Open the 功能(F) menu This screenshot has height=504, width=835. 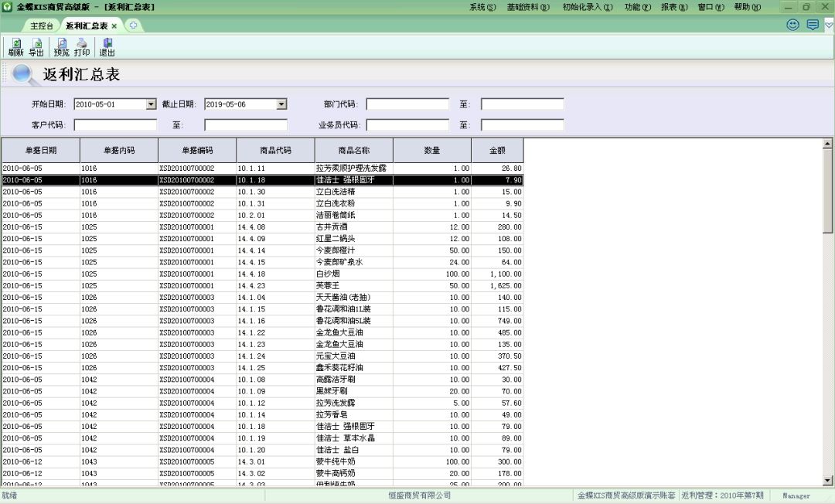(637, 7)
